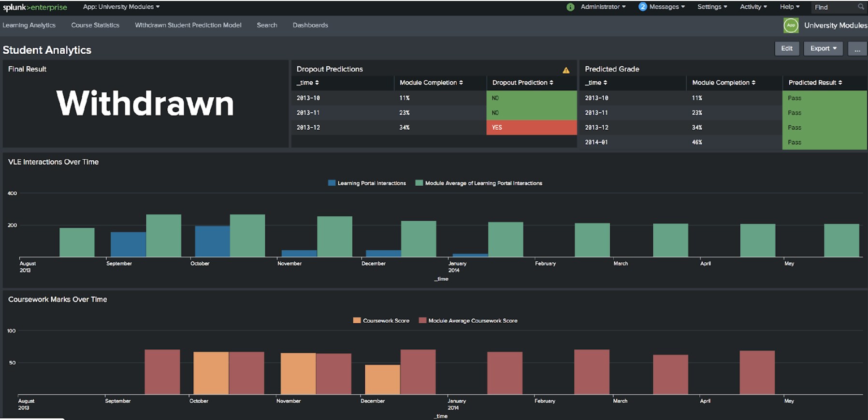This screenshot has height=420, width=868.
Task: Click NO cell for 2013-11 row
Action: tap(531, 113)
